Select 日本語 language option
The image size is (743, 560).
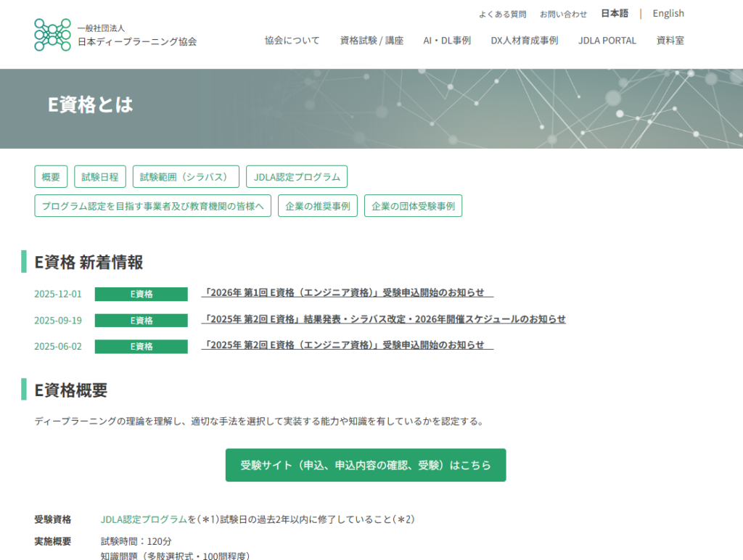[x=615, y=13]
